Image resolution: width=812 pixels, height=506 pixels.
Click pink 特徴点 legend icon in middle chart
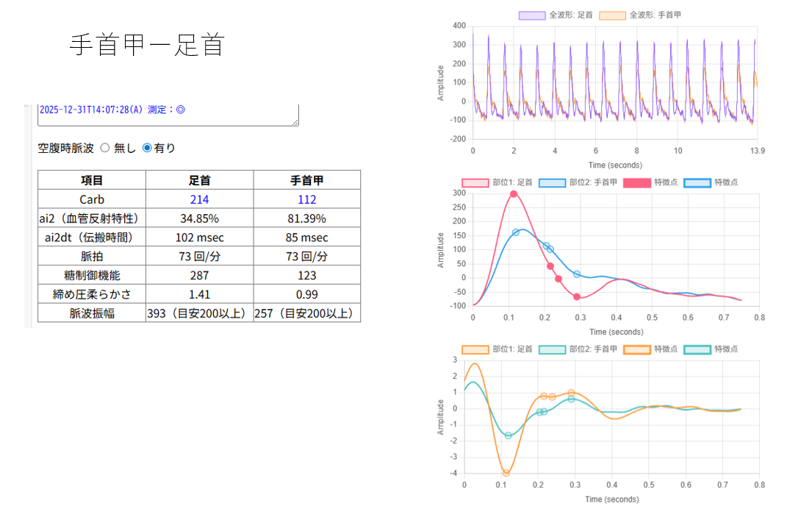pyautogui.click(x=636, y=182)
